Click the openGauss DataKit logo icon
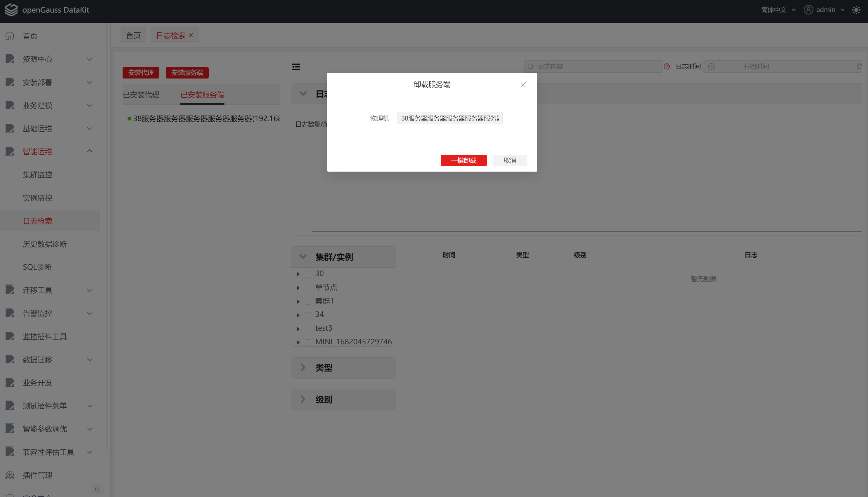The width and height of the screenshot is (868, 497). coord(11,10)
